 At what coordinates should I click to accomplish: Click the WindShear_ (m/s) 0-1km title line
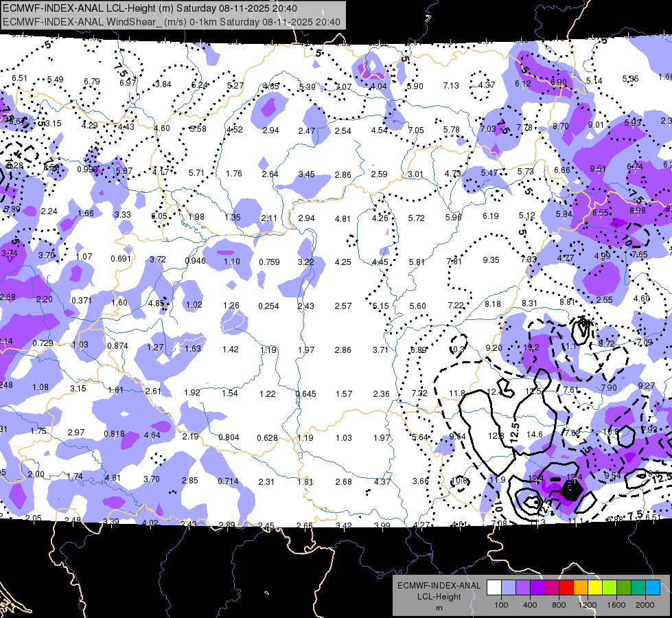(172, 22)
